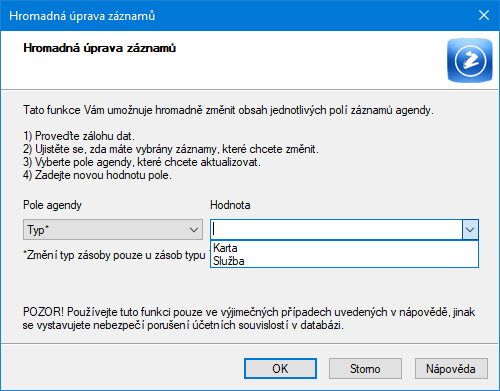The image size is (500, 391).
Task: Click instruction step Zadejte novou hodnotu pole
Action: pos(97,175)
